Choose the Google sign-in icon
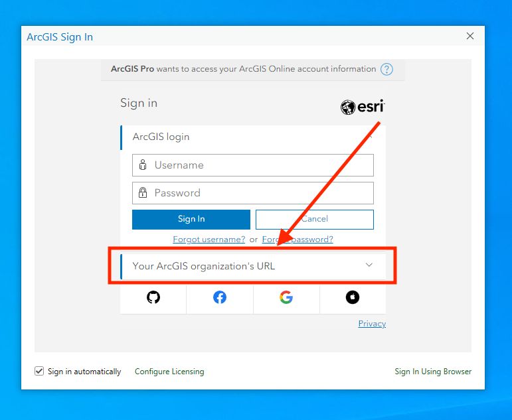512x420 pixels. [286, 297]
